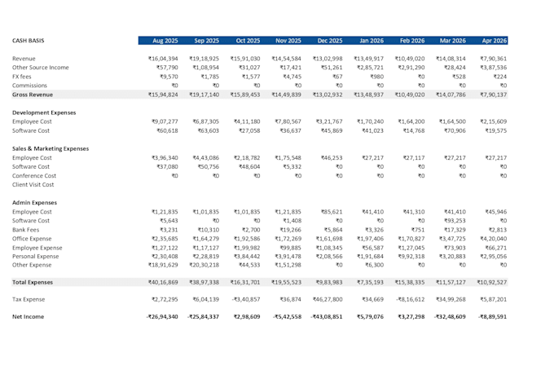The height and width of the screenshot is (392, 554).
Task: Select the Dec 2025 column header
Action: [330, 41]
